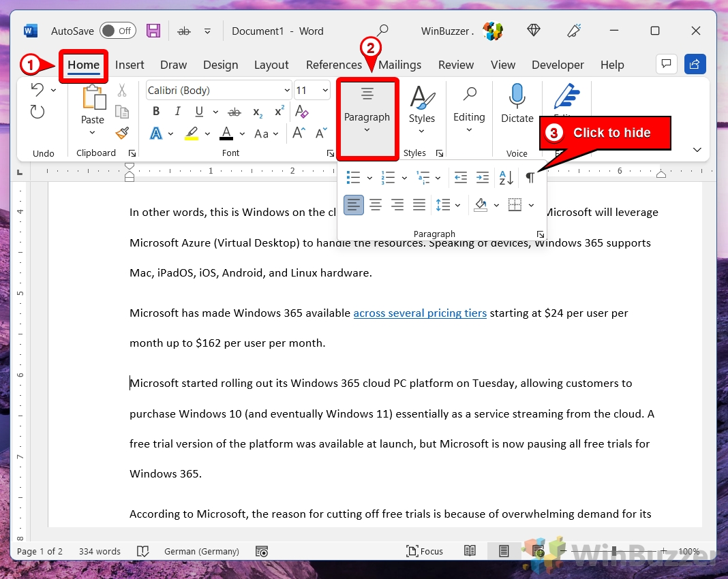Click Increase Indent
Screen dimensions: 728x579
tap(483, 178)
